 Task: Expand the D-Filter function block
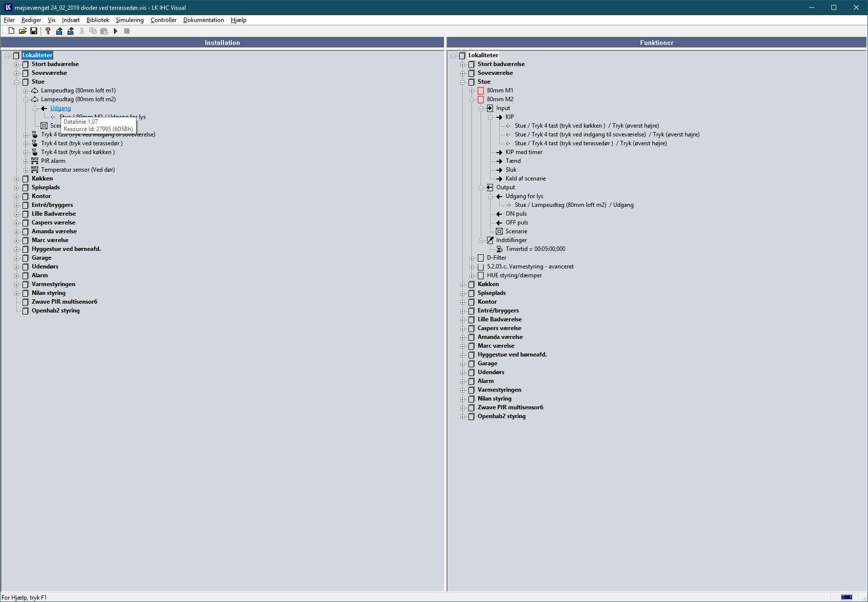[472, 258]
